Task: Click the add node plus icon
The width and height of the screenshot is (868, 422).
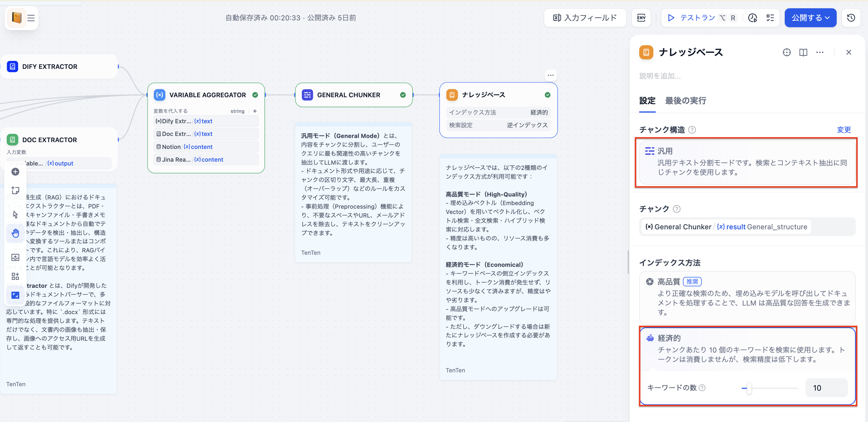Action: [x=15, y=172]
